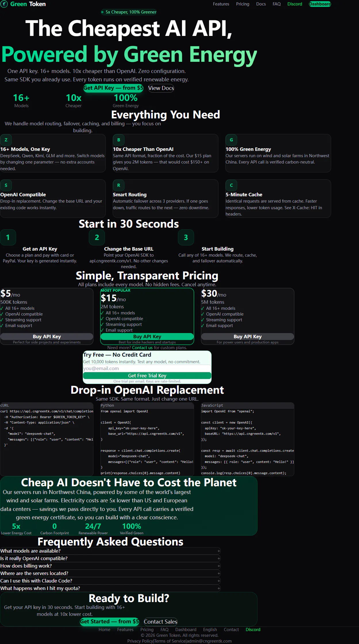The width and height of the screenshot is (359, 644).
Task: Click '500K tokens' text in $5 plan
Action: pyautogui.click(x=14, y=302)
